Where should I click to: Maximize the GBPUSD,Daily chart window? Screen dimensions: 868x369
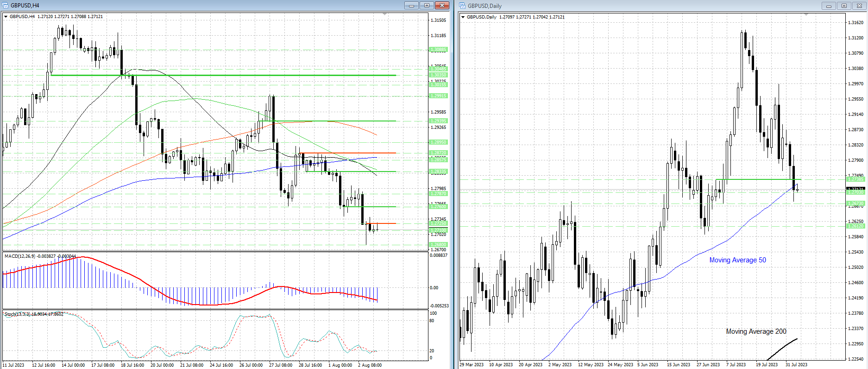(844, 6)
